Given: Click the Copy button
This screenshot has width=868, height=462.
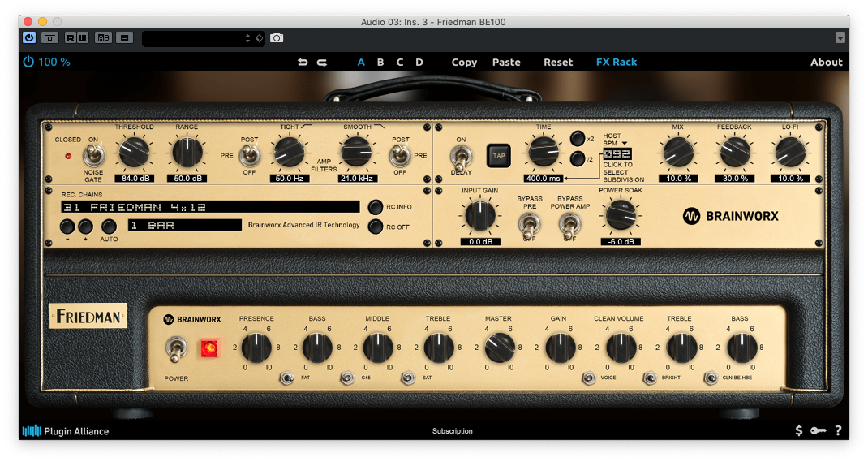Looking at the screenshot, I should coord(464,62).
